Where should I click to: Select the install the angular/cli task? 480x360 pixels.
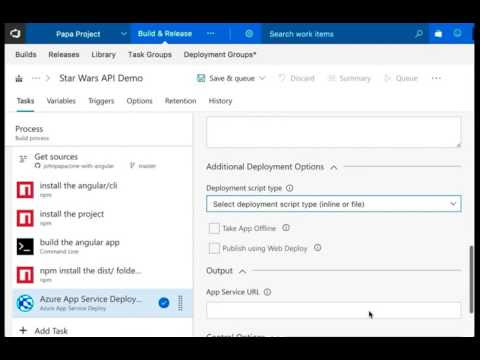(x=102, y=190)
